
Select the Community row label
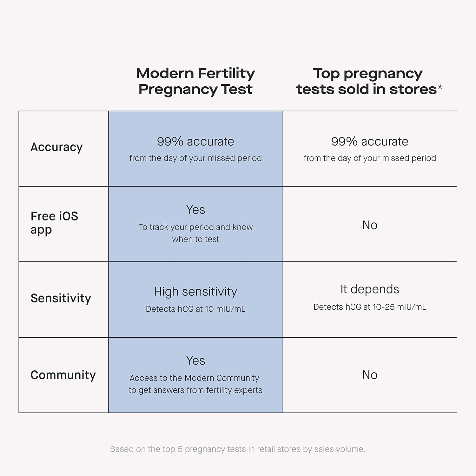tap(63, 375)
